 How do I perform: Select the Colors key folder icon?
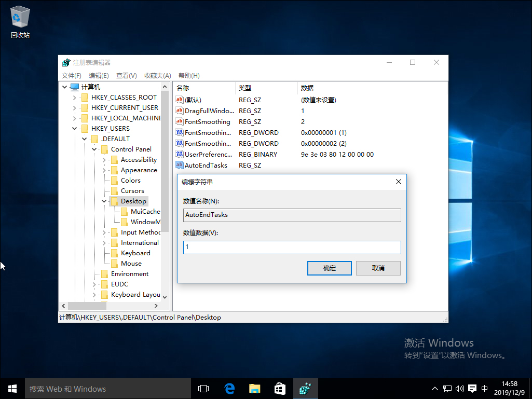[114, 180]
